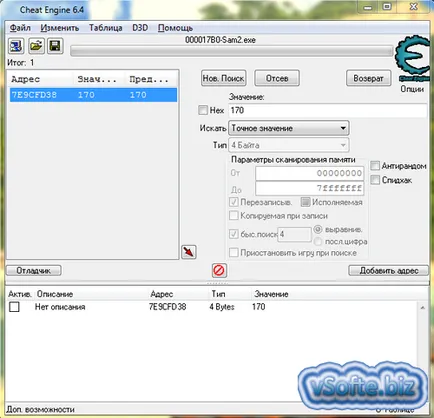Click Нет описания description text
The image size is (434, 418).
pos(60,307)
